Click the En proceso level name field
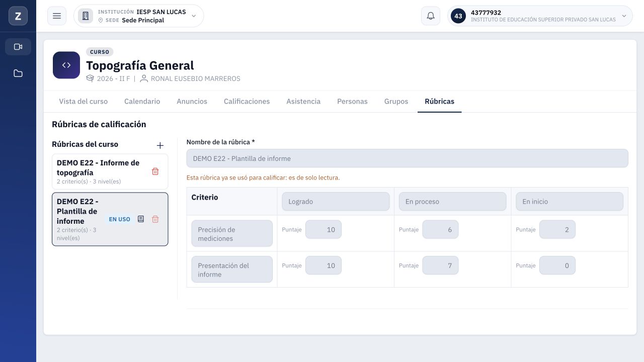The height and width of the screenshot is (362, 644). 453,202
